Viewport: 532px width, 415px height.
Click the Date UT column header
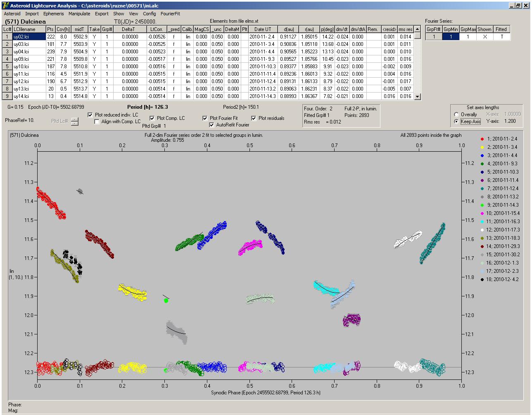pyautogui.click(x=263, y=29)
